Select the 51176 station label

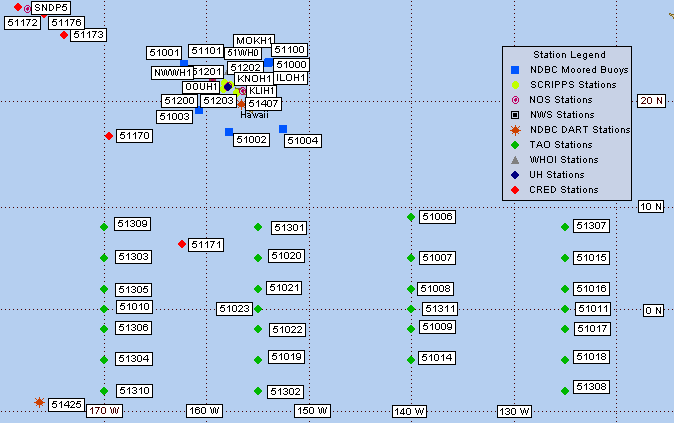66,22
